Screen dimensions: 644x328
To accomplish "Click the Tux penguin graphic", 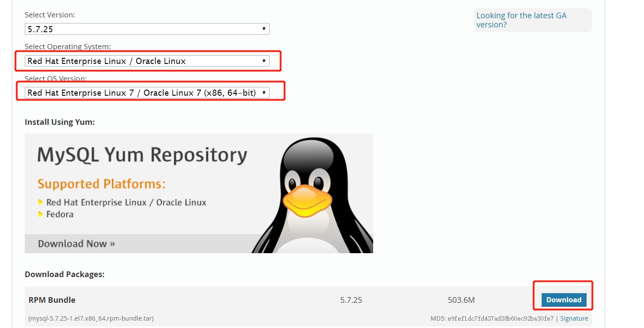I will (313, 194).
